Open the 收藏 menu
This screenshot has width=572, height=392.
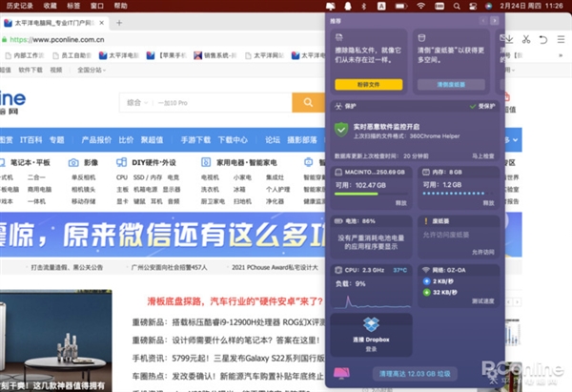(x=50, y=6)
